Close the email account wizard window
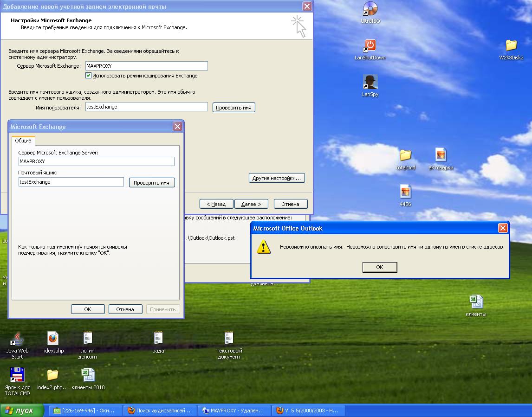532x417 pixels. tap(307, 6)
